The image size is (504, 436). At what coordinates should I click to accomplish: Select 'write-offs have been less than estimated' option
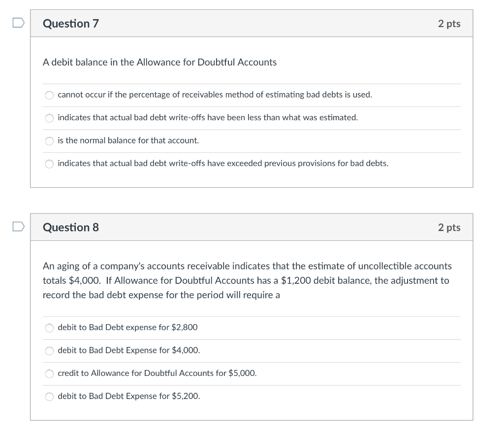[x=208, y=118]
